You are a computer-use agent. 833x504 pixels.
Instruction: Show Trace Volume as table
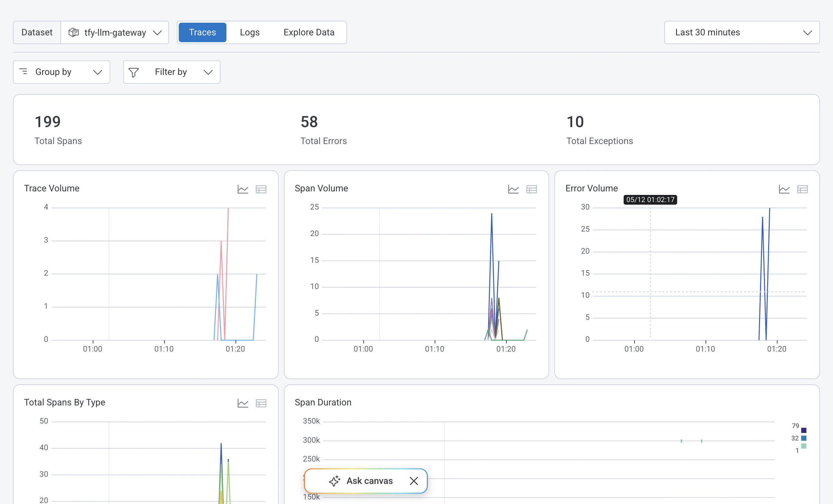261,189
